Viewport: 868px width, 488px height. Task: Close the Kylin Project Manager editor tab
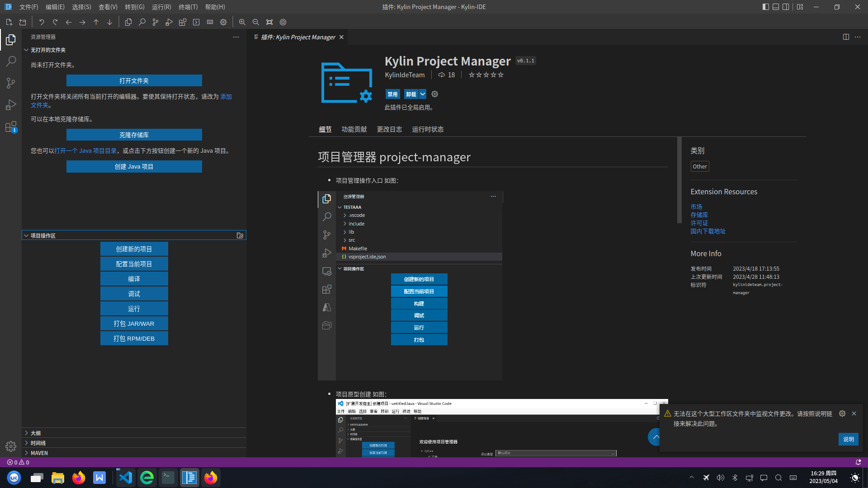point(342,37)
